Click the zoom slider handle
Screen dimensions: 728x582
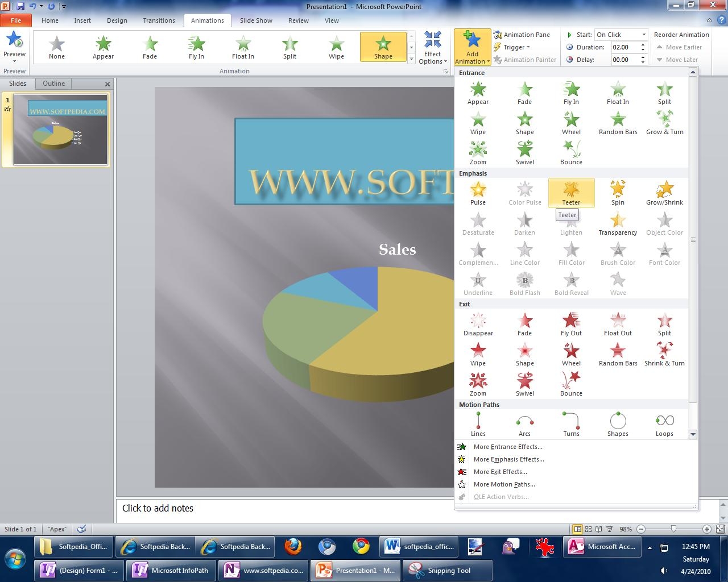pyautogui.click(x=673, y=529)
